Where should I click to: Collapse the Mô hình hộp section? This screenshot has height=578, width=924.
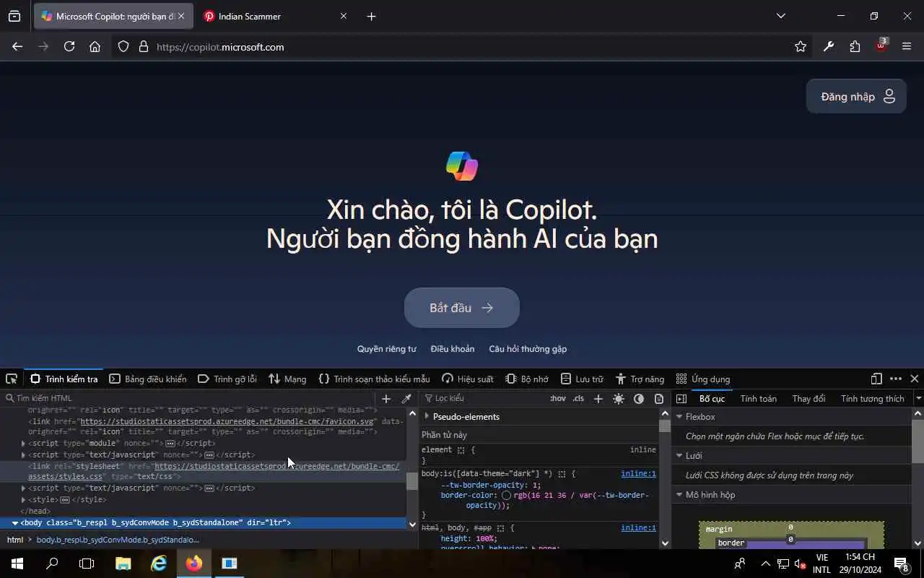679,494
